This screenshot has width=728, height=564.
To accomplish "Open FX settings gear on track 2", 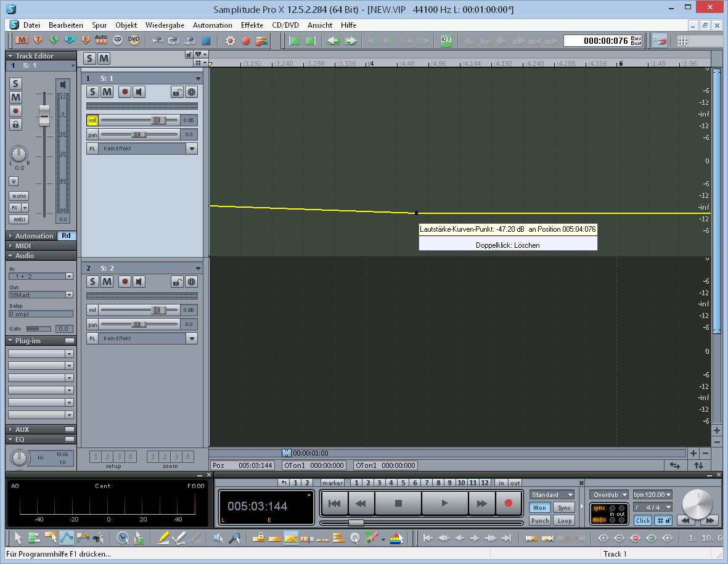I will (191, 282).
